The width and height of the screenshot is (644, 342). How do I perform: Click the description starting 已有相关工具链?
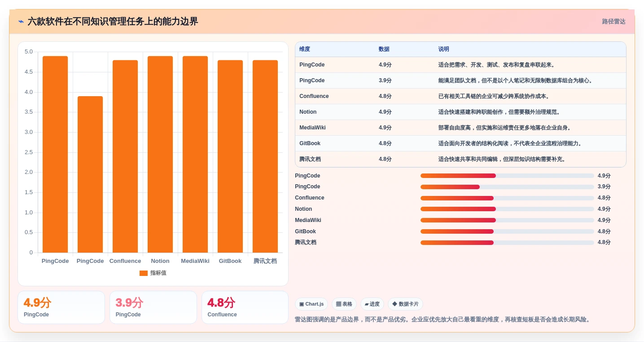point(495,96)
